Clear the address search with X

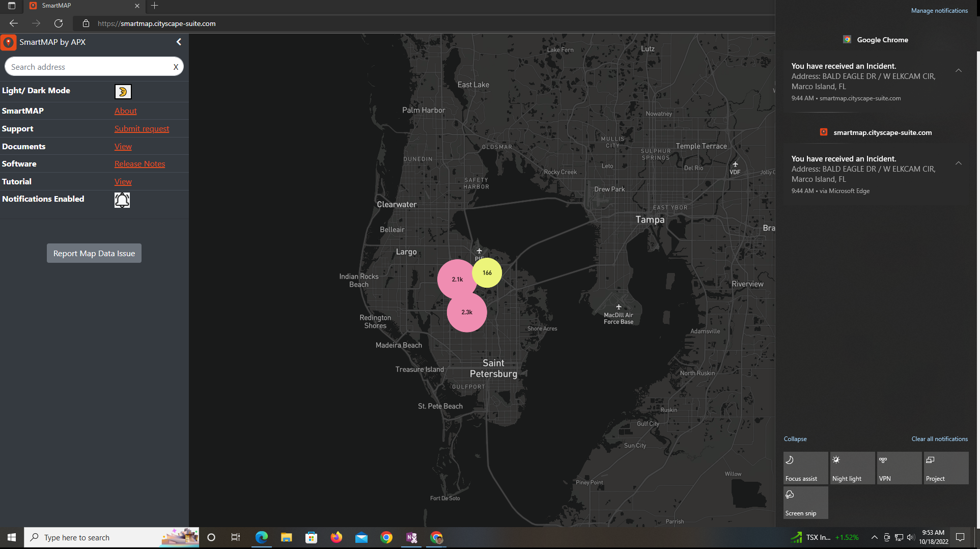pos(176,67)
